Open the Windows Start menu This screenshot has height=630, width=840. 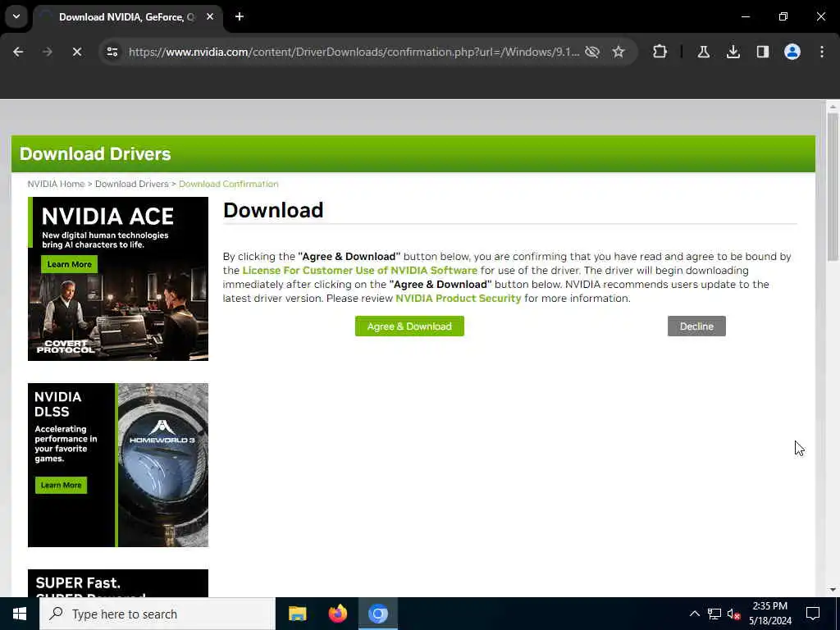coord(20,614)
